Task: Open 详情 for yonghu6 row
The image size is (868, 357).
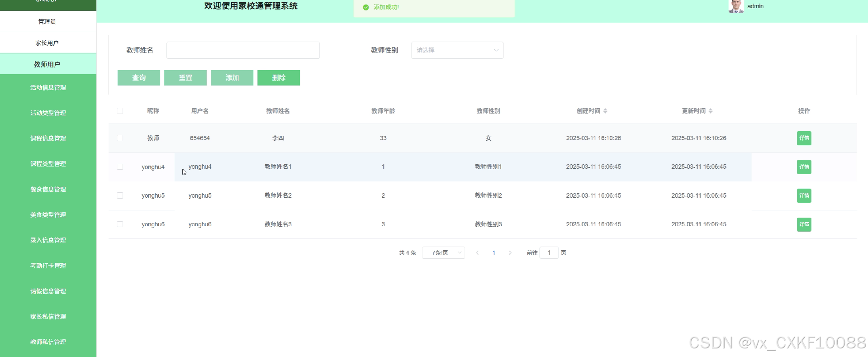Action: (x=804, y=224)
